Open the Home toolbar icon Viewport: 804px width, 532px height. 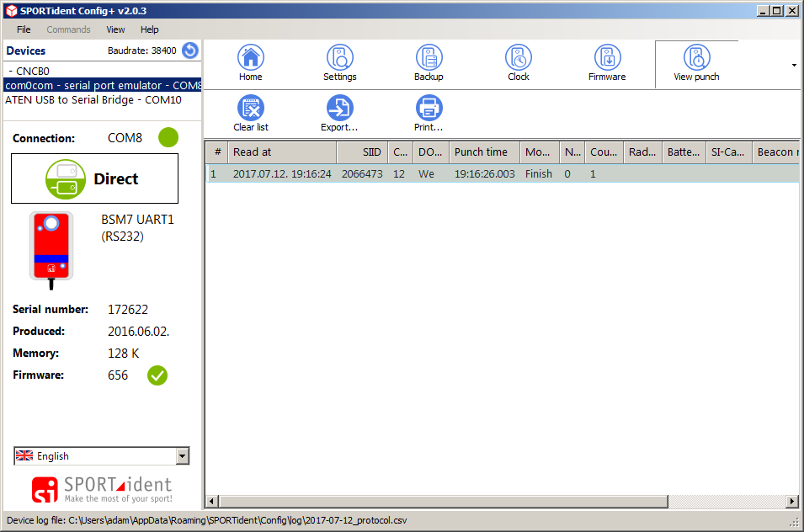(250, 63)
